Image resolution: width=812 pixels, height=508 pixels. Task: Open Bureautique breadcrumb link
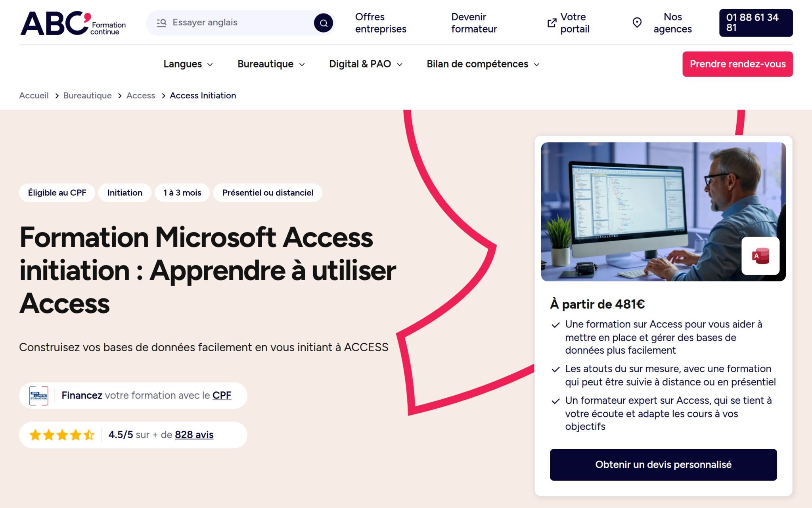point(88,96)
